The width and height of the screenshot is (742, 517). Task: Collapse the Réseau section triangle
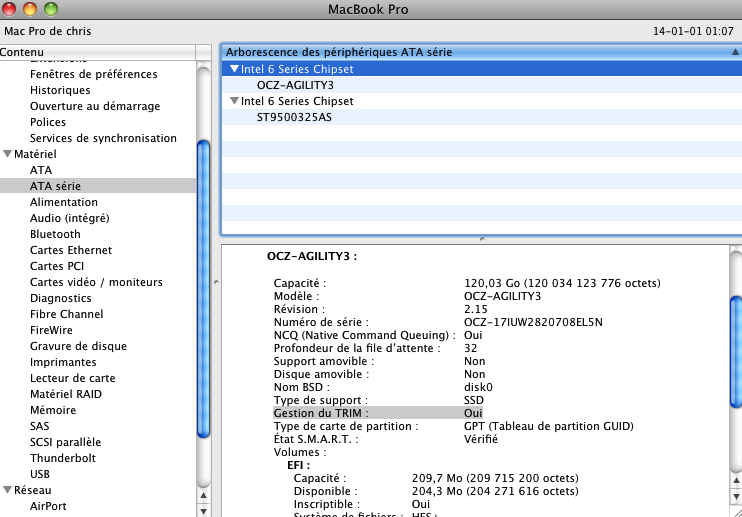tap(7, 490)
